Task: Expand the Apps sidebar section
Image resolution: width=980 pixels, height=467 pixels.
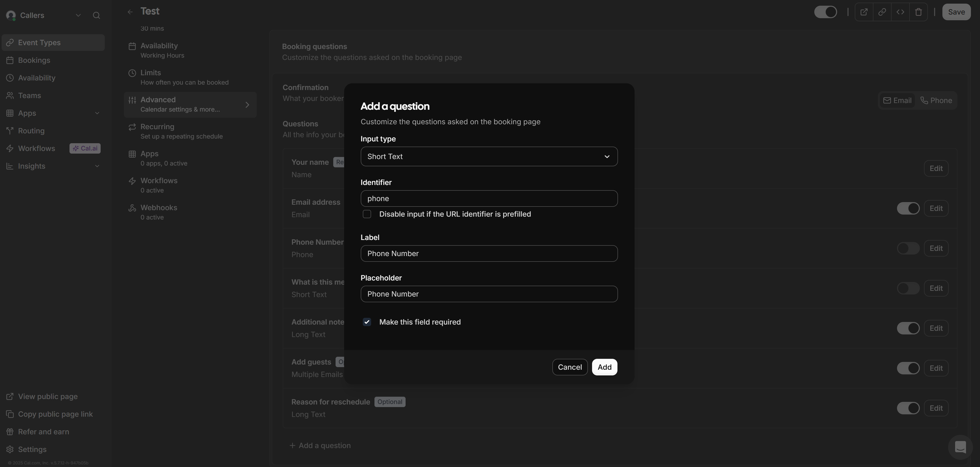Action: (x=97, y=113)
